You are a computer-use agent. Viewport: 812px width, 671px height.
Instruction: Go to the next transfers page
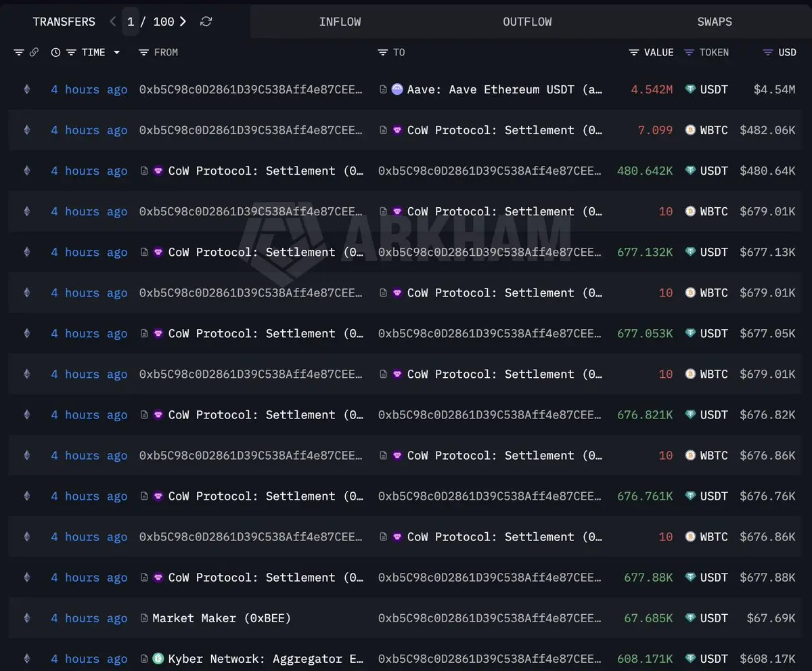click(183, 22)
